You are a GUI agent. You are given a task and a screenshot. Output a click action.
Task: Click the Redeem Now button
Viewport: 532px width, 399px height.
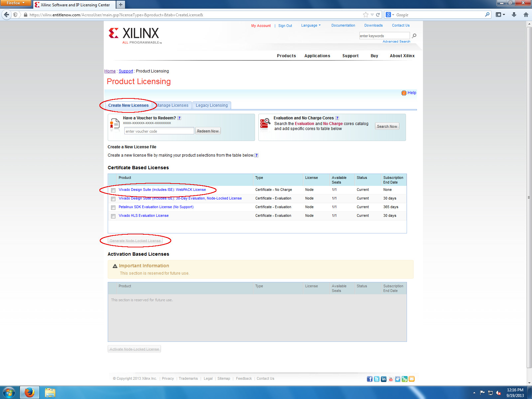[208, 131]
